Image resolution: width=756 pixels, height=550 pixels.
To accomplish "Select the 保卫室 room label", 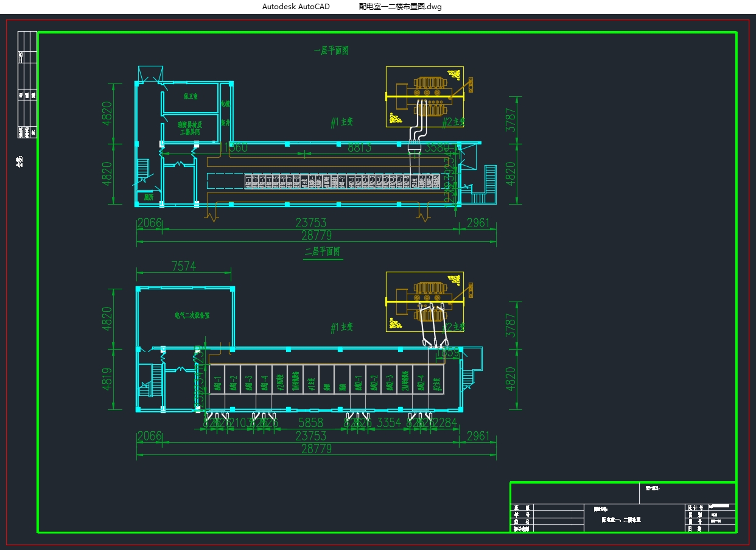I will 191,97.
